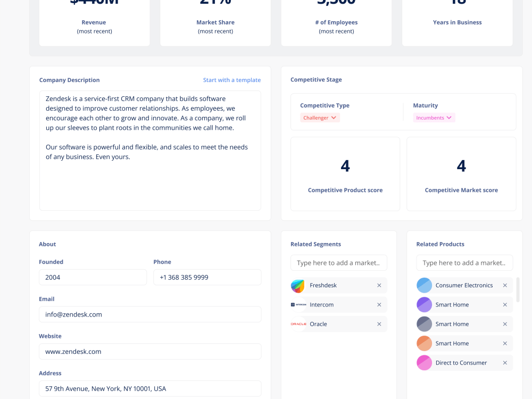Click the About section heading
This screenshot has width=532, height=399.
tap(47, 244)
